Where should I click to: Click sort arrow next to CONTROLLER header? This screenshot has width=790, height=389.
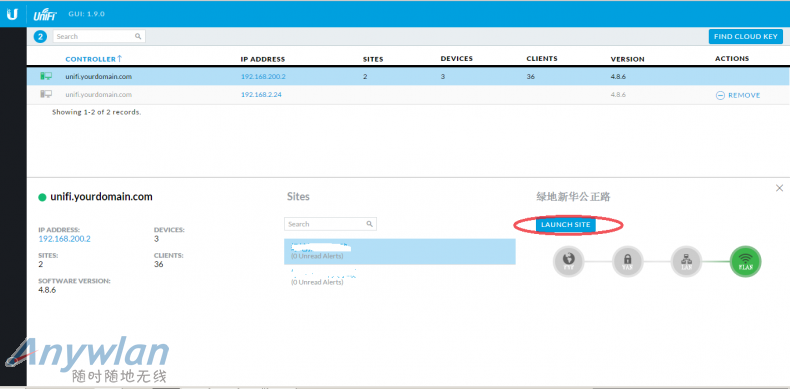pos(119,58)
